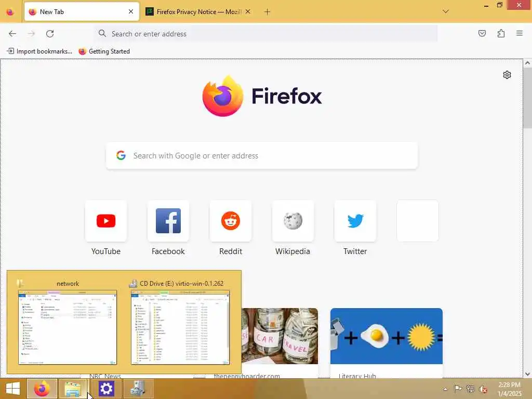Open the Action Center flag icon
This screenshot has width=532, height=399.
[x=458, y=389]
